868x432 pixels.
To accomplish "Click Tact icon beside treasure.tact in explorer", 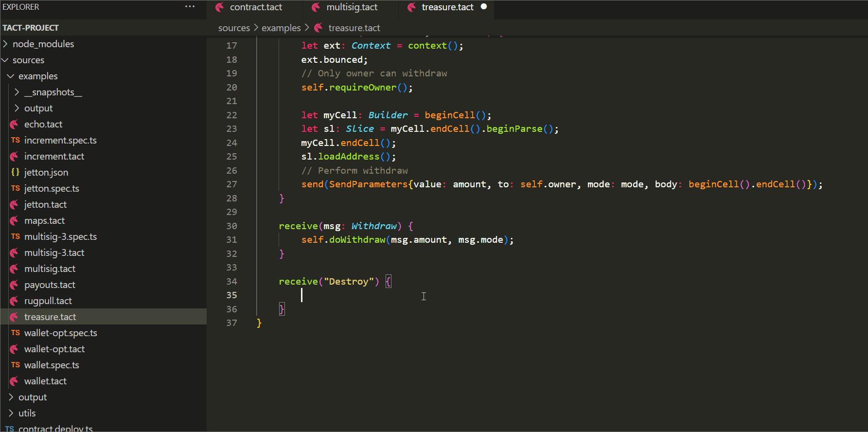I will coord(15,317).
